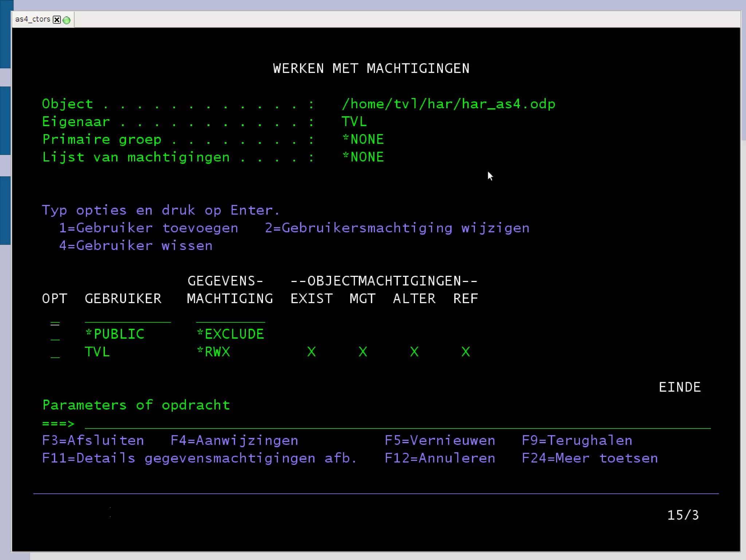
Task: Close the as4_ctors tab
Action: coord(57,20)
